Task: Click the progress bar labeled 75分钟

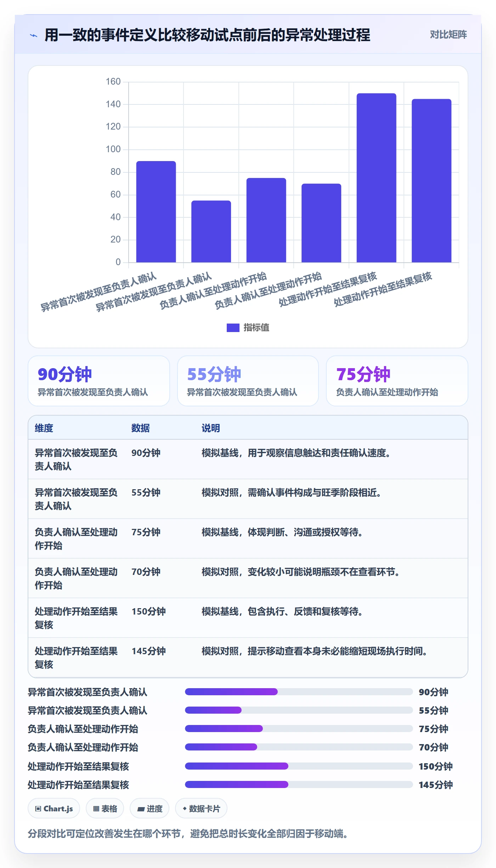Action: click(x=299, y=729)
